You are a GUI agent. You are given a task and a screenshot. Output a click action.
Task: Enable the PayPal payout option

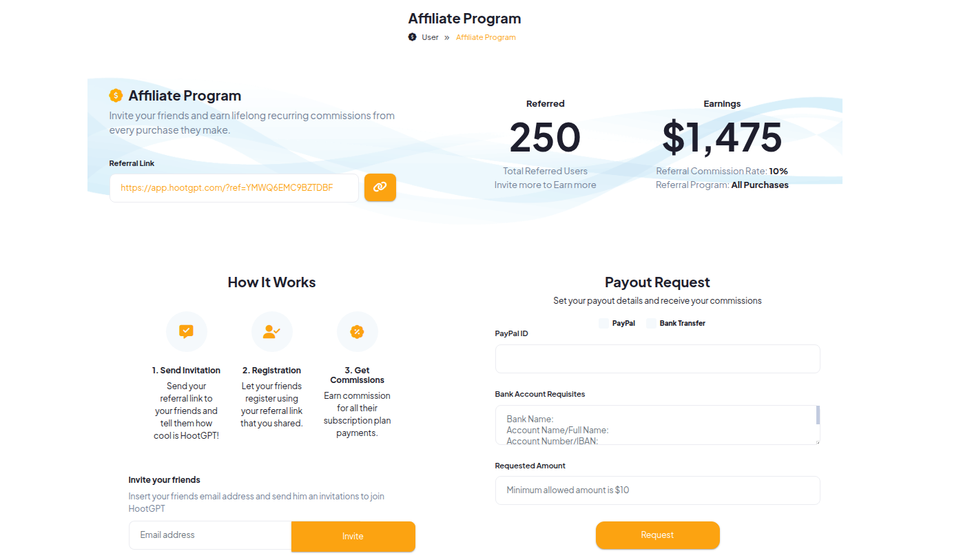point(604,323)
